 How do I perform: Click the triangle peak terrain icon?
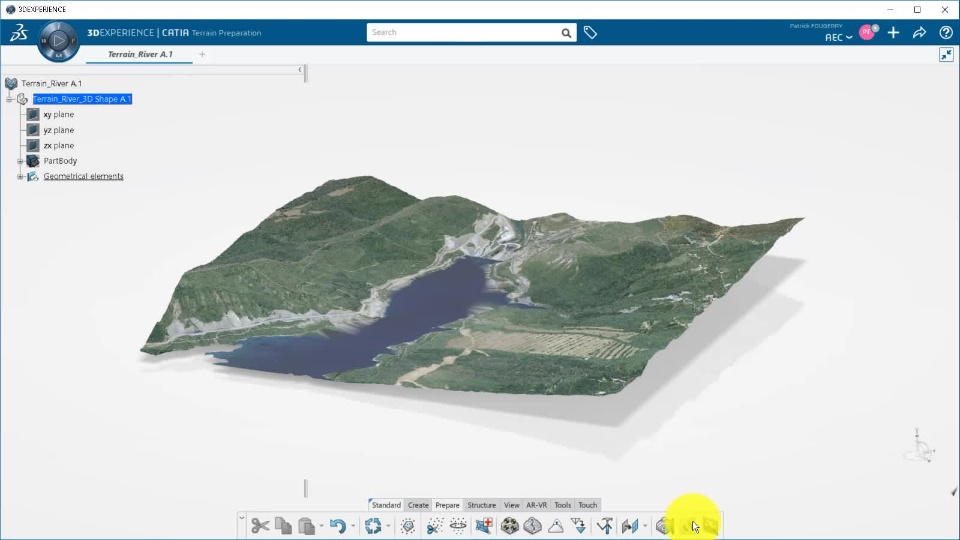point(555,525)
